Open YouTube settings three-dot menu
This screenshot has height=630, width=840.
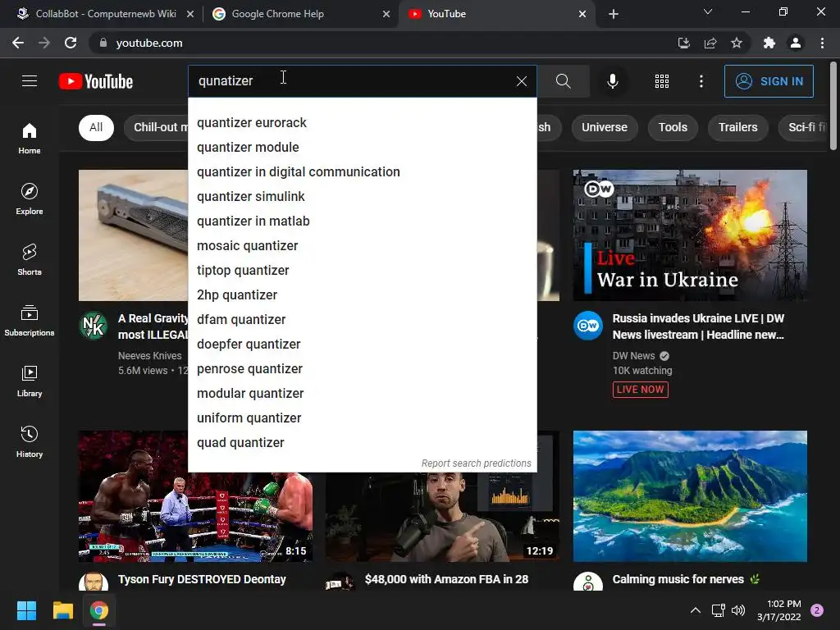[x=701, y=81]
